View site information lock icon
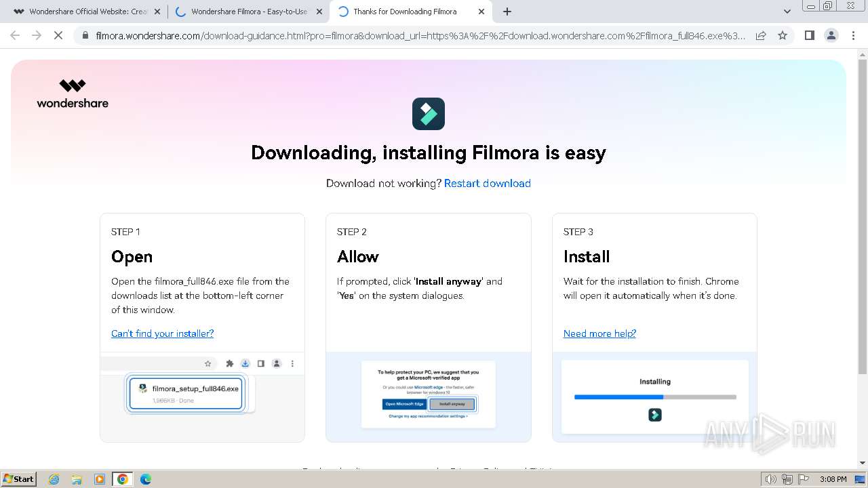This screenshot has height=488, width=868. (x=85, y=35)
